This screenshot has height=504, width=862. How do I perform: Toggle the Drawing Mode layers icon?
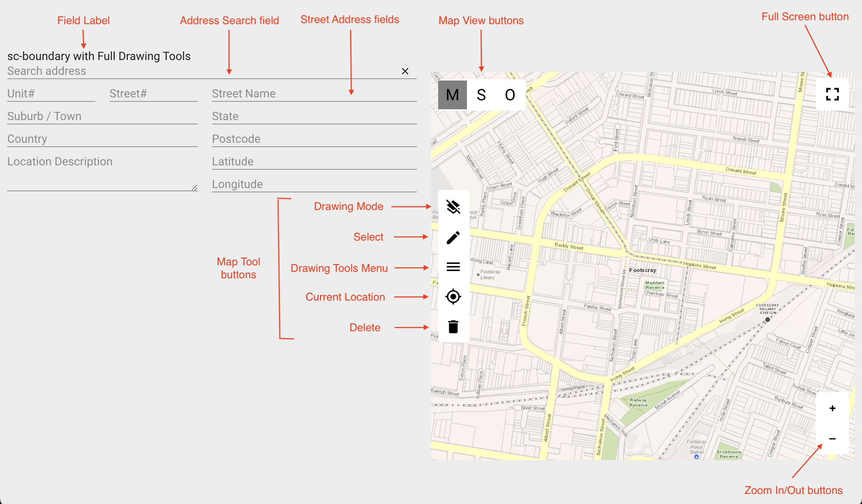(453, 207)
